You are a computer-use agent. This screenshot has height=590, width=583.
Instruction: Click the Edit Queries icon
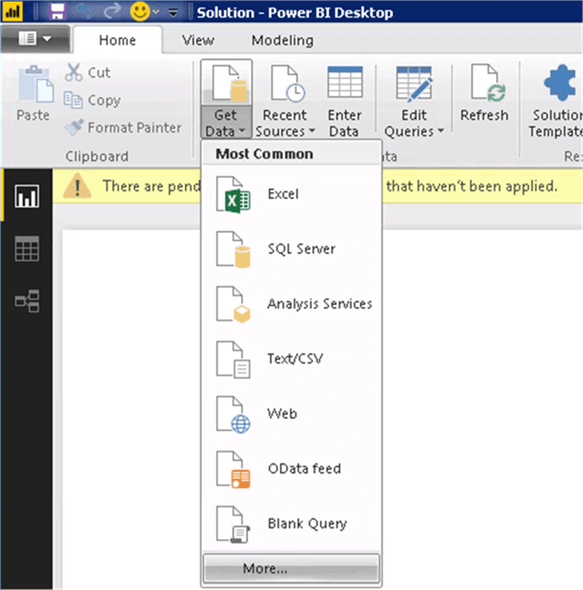pos(414,84)
